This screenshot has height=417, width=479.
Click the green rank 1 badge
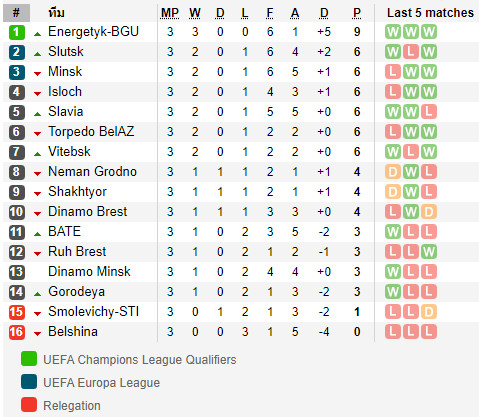tap(17, 32)
